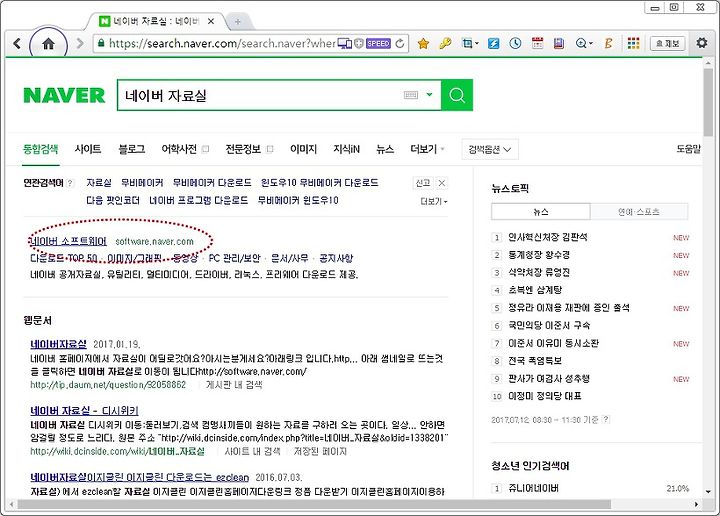Screen dimensions: 720x516
Task: Open the screen capture tool dropdown
Action: click(x=470, y=44)
